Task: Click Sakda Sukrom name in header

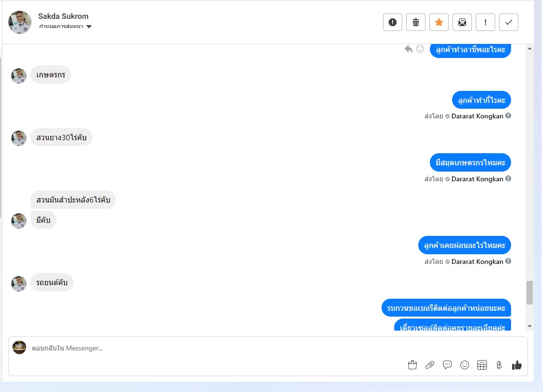Action: (63, 16)
